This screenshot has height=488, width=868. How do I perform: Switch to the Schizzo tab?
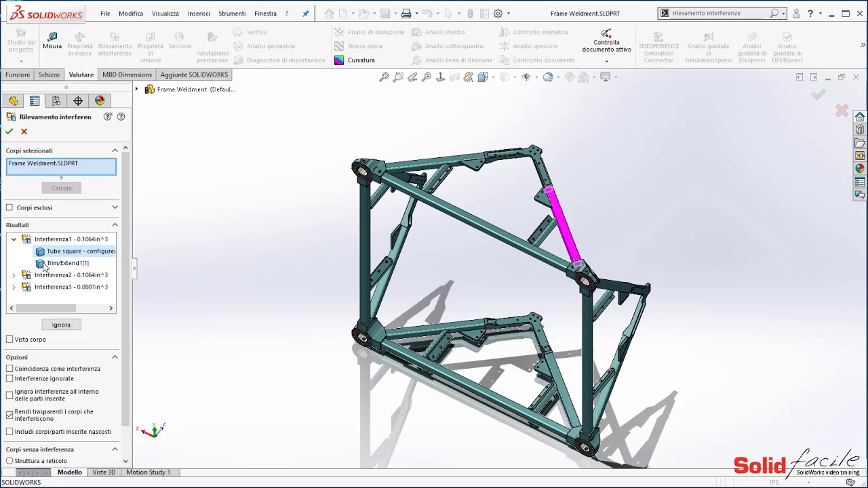[x=49, y=75]
